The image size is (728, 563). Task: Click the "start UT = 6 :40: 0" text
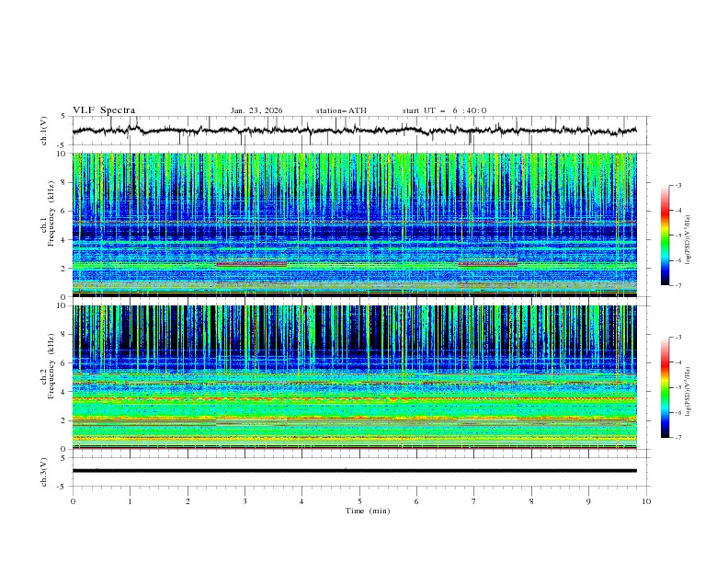[x=444, y=110]
